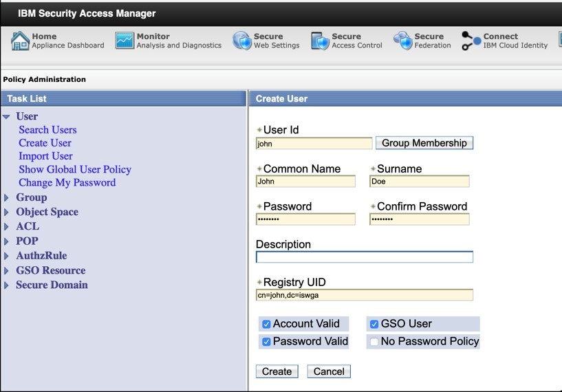Uncheck the Password Valid checkbox

click(x=266, y=342)
